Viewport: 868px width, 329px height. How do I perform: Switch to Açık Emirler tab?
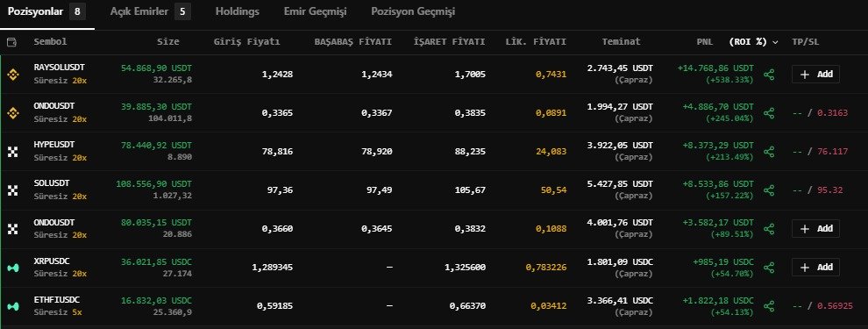point(150,11)
